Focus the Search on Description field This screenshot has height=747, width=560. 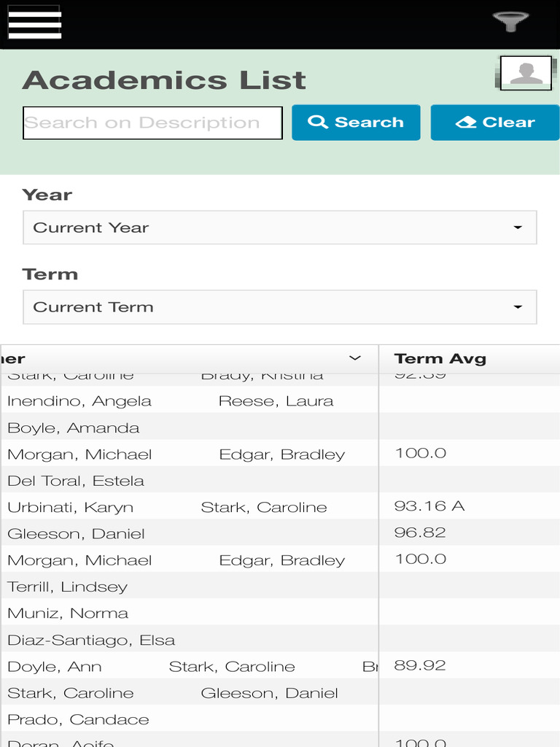(152, 123)
